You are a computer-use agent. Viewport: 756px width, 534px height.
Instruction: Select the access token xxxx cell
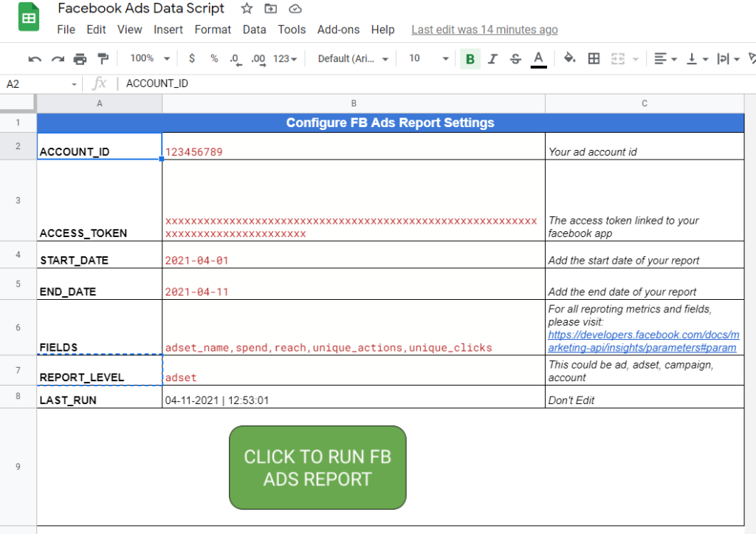[354, 200]
